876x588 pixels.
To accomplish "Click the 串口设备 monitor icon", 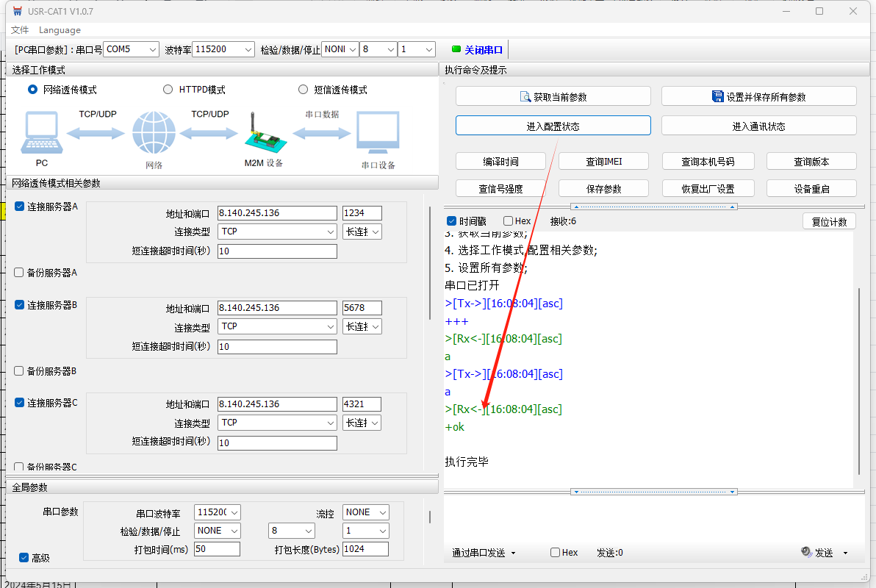I will [378, 132].
